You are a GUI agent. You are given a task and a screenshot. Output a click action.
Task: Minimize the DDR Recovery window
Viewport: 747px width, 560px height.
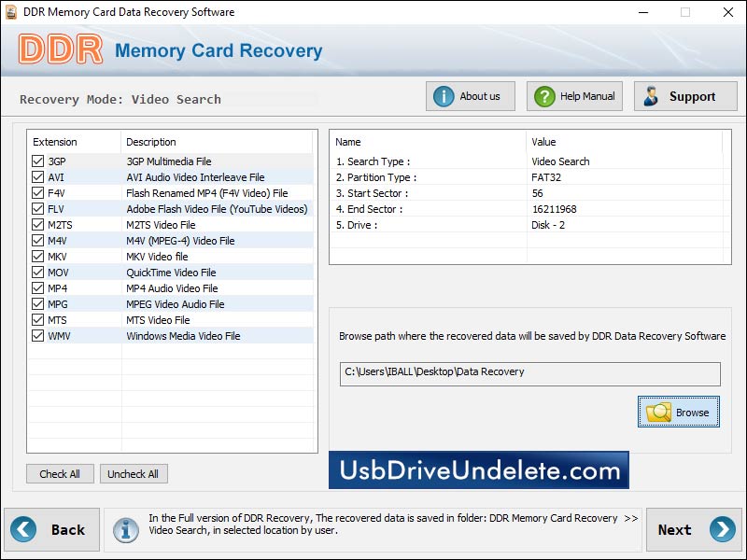(x=643, y=12)
